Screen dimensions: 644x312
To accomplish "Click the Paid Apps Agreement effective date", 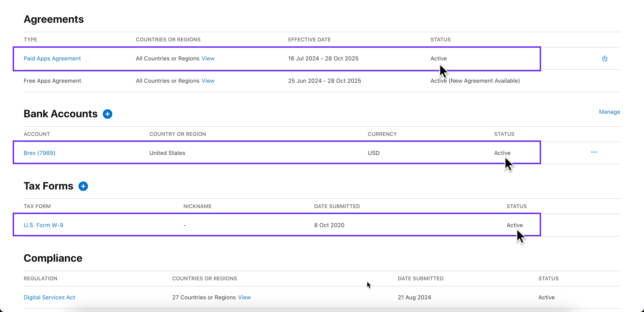I will click(323, 58).
